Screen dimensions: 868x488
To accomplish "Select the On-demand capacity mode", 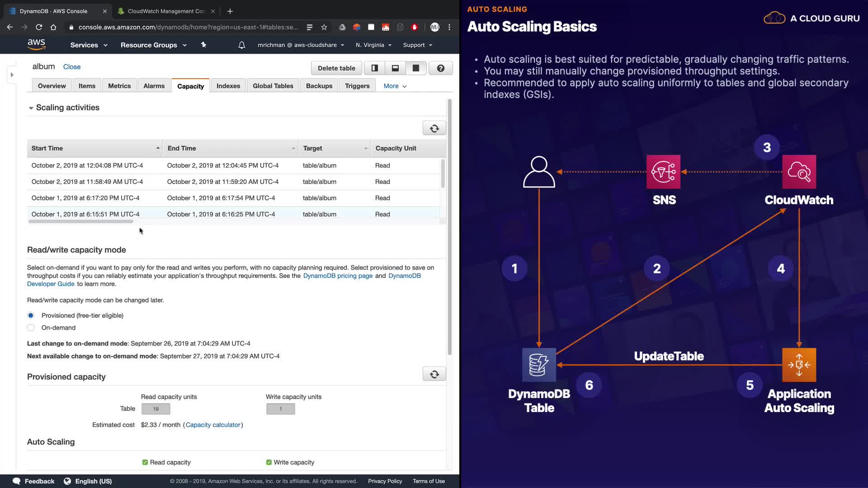I will point(31,328).
